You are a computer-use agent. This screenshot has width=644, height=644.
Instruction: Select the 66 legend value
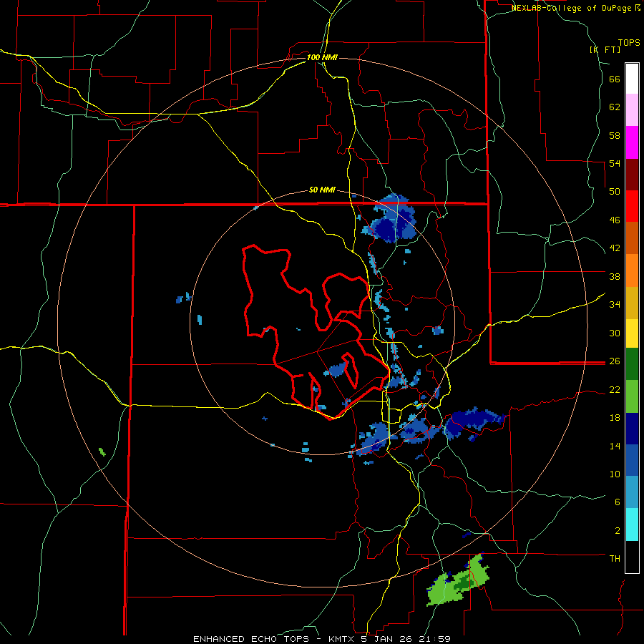pyautogui.click(x=615, y=79)
